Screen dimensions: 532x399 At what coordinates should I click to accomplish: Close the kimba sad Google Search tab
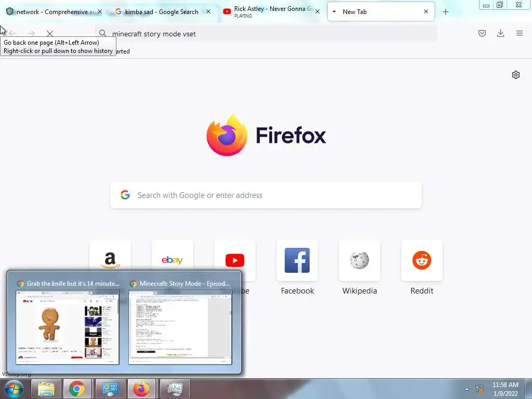click(x=208, y=11)
